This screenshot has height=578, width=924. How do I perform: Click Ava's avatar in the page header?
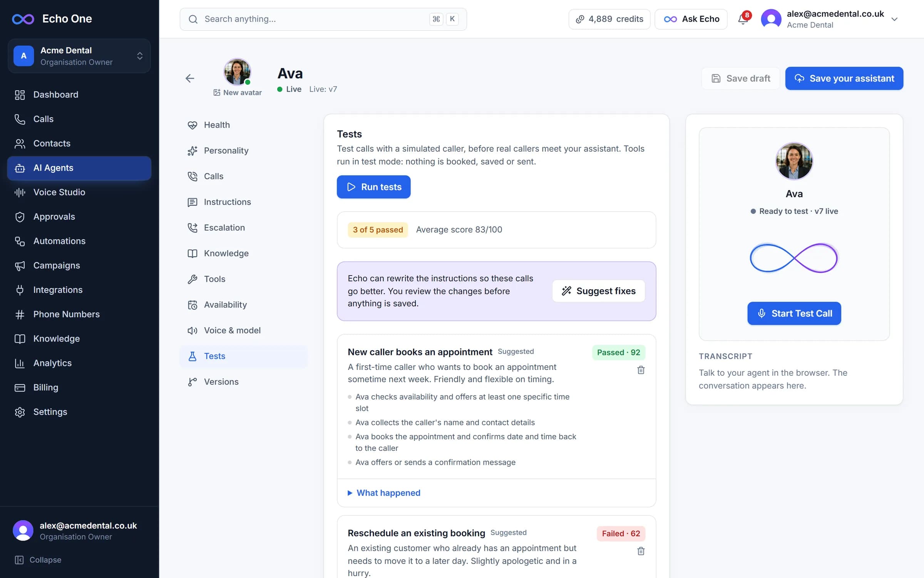(237, 72)
